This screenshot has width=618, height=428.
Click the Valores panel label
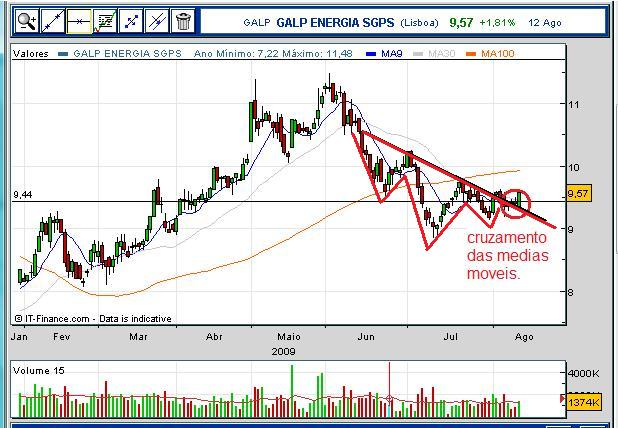31,54
